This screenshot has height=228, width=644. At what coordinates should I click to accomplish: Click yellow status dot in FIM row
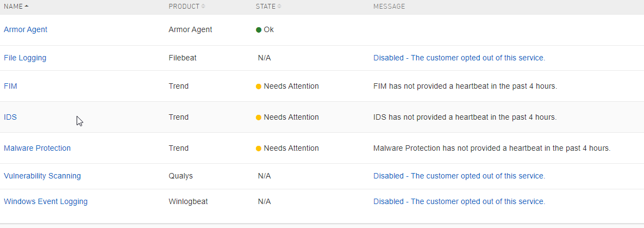point(259,87)
